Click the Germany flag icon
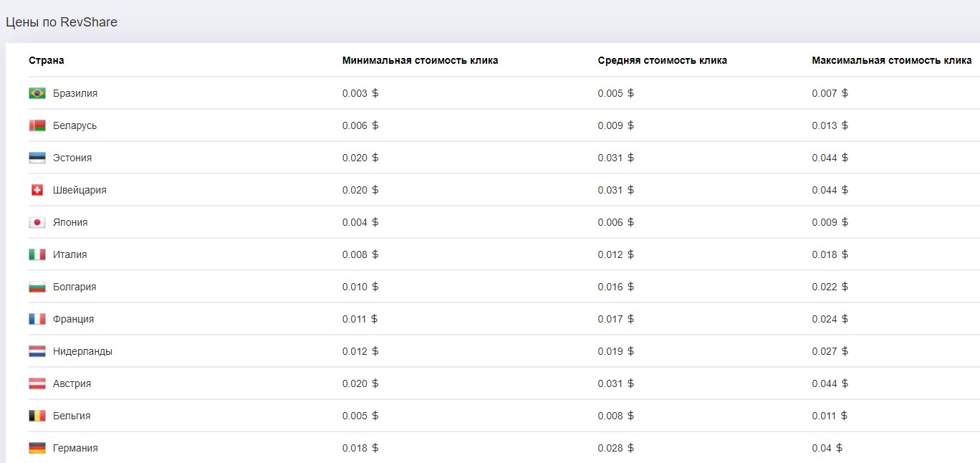The image size is (980, 463). point(37,448)
